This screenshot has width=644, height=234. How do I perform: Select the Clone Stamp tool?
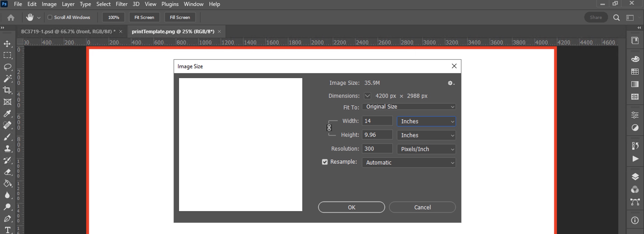point(7,149)
